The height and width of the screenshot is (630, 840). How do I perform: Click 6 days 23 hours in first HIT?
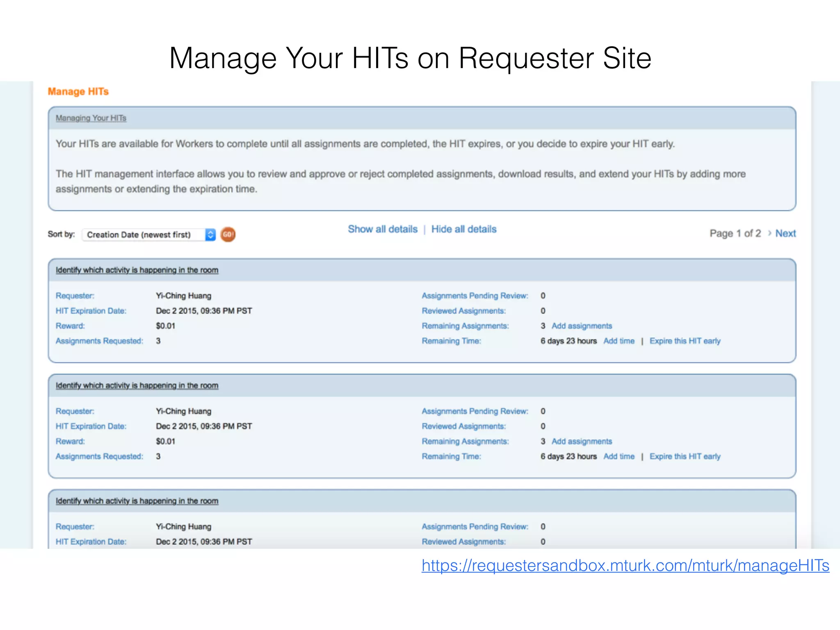(x=568, y=341)
